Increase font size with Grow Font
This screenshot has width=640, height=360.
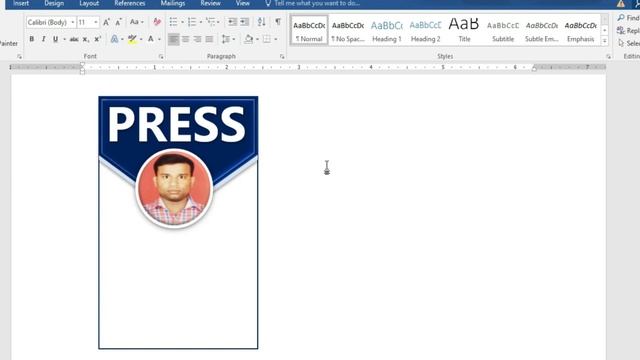pos(106,22)
